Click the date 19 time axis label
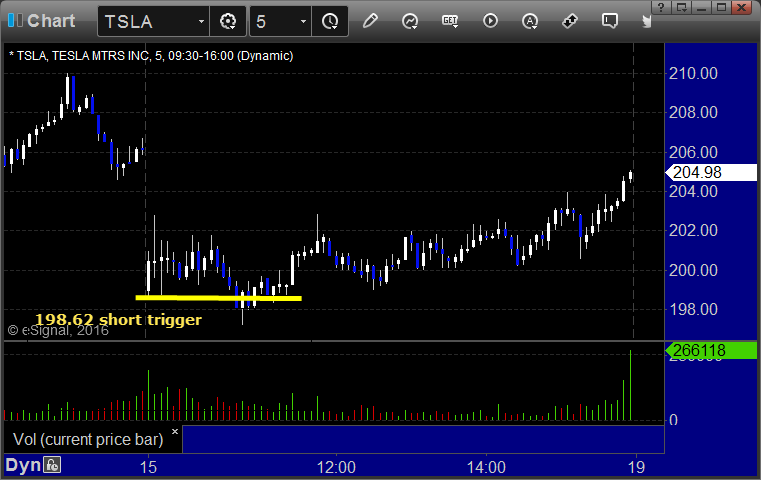This screenshot has height=480, width=761. click(636, 467)
